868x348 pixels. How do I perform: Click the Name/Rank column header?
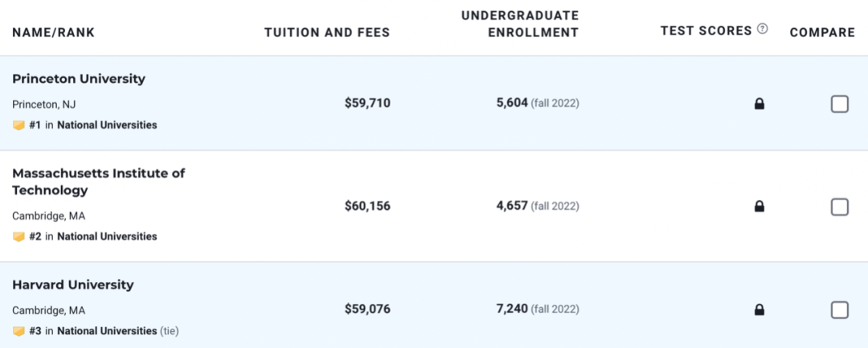[x=53, y=33]
